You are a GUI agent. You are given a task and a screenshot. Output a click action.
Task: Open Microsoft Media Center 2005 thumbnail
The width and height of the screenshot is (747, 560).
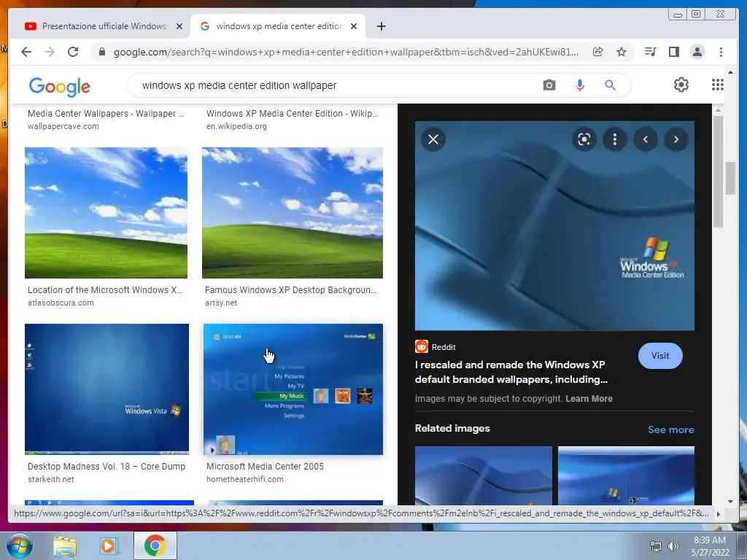click(293, 389)
